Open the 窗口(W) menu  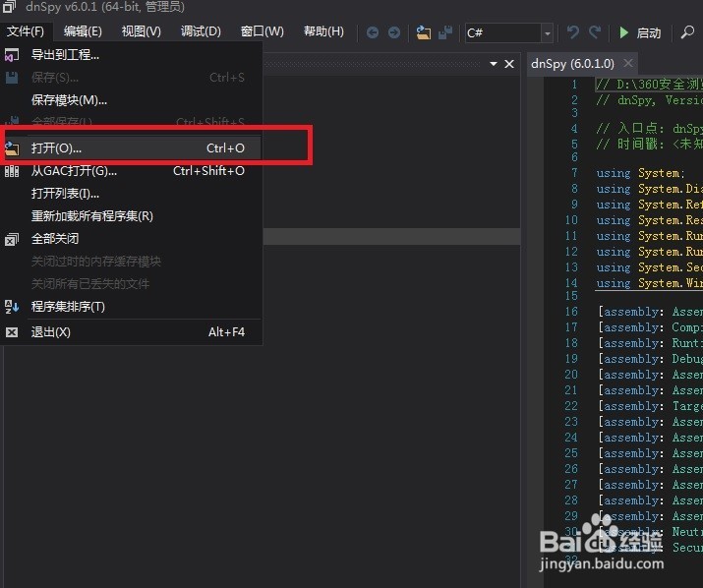[x=262, y=31]
